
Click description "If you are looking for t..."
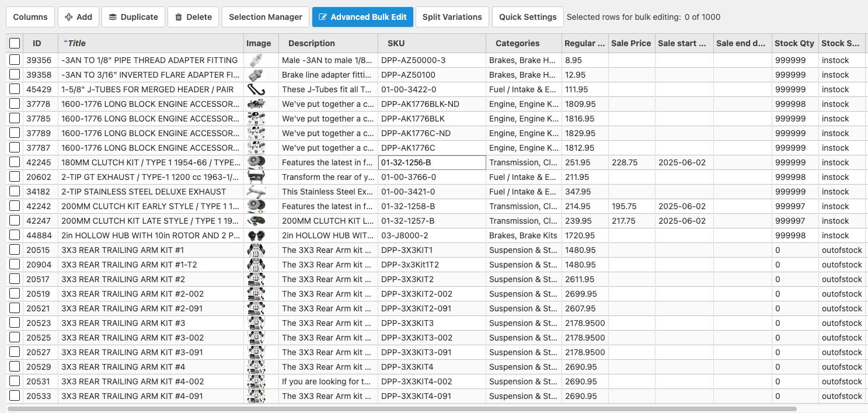[328, 381]
